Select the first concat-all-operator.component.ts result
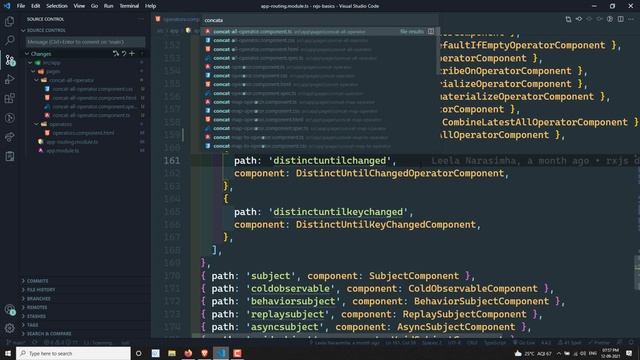This screenshot has height=360, width=640. click(320, 31)
